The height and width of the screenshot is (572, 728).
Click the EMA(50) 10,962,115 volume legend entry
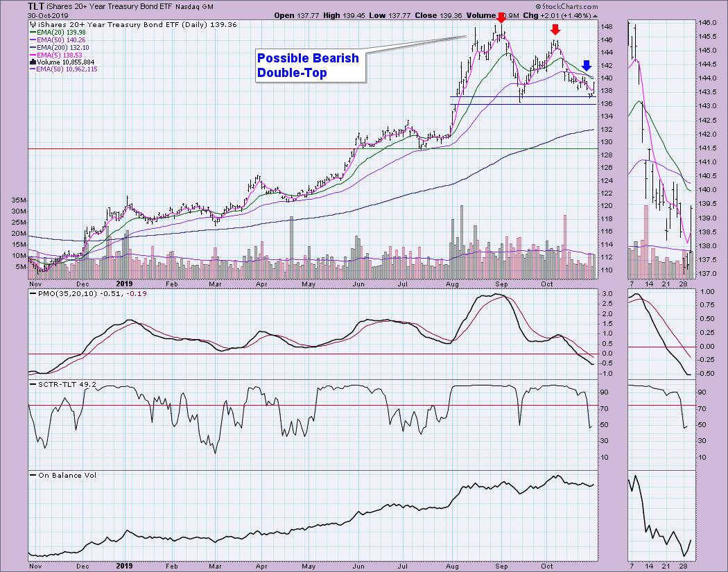pos(64,69)
